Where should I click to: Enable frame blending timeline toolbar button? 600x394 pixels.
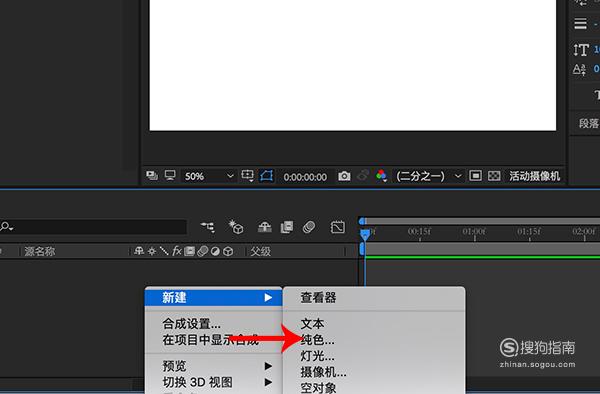pos(287,227)
